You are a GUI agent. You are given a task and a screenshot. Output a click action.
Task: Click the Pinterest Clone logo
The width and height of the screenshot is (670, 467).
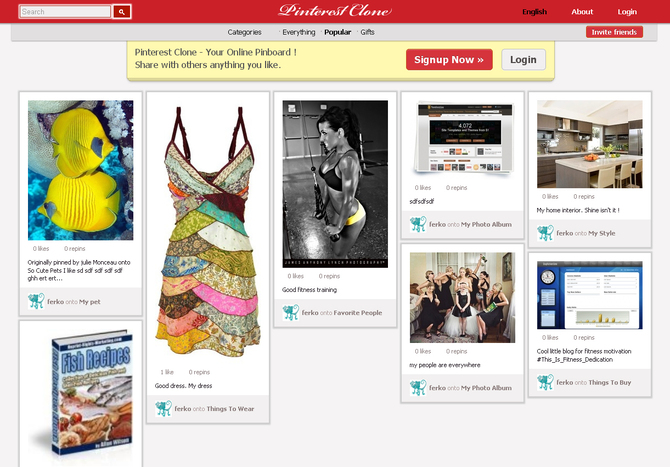tap(335, 11)
